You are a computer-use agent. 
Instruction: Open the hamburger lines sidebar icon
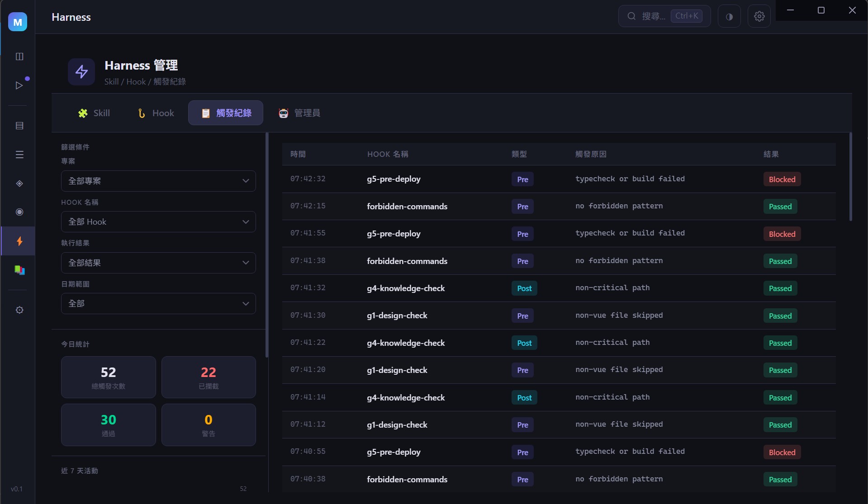click(x=19, y=155)
